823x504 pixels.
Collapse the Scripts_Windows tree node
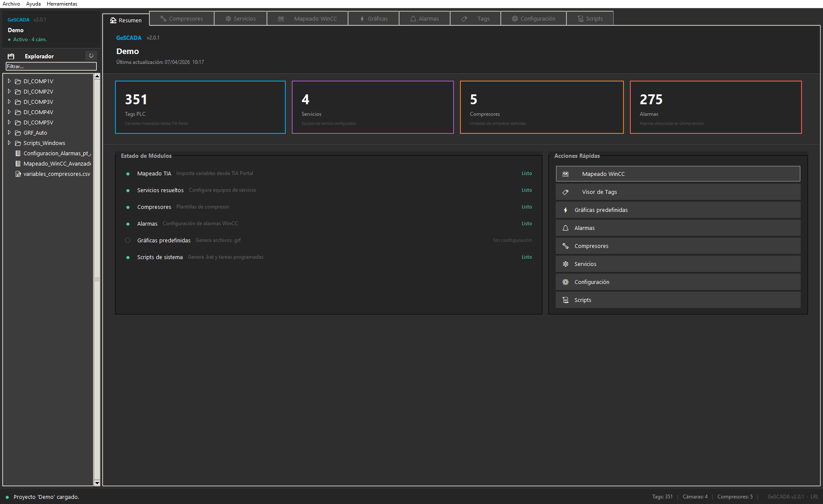coord(9,143)
